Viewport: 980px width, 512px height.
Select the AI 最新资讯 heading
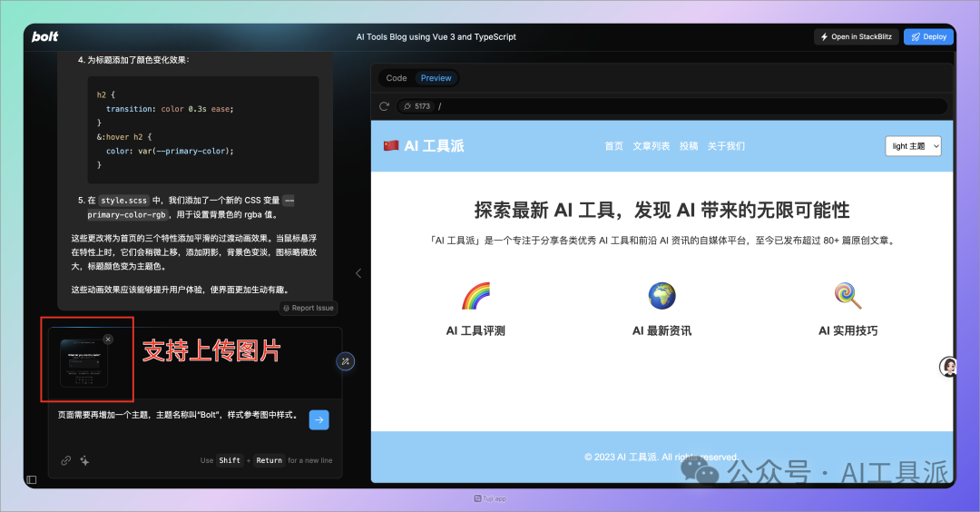(661, 330)
